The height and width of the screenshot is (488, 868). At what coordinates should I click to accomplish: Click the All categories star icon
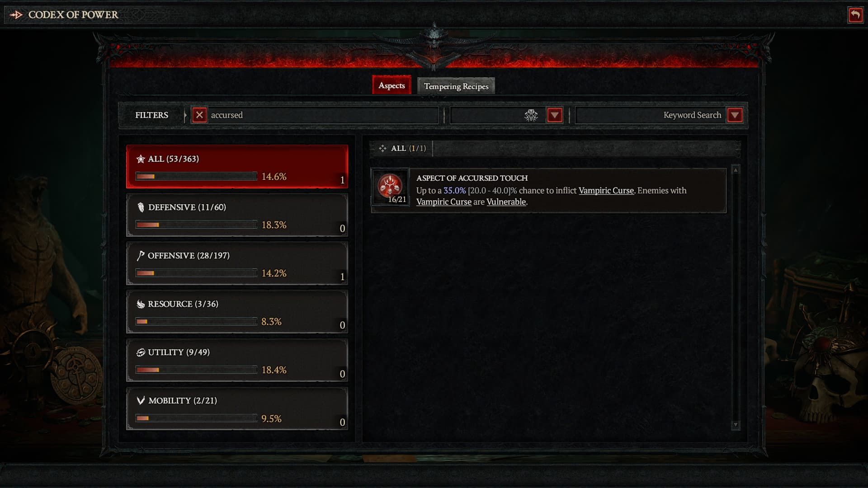(141, 159)
